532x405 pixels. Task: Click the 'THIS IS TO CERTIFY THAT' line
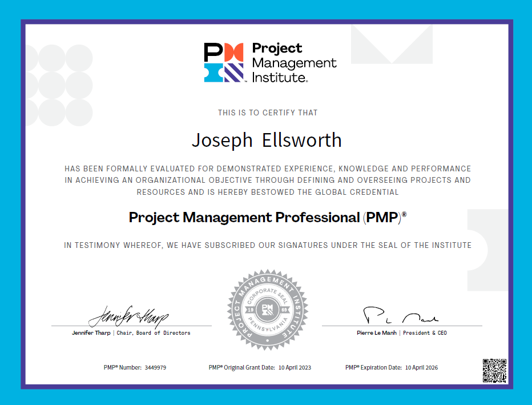pos(268,113)
